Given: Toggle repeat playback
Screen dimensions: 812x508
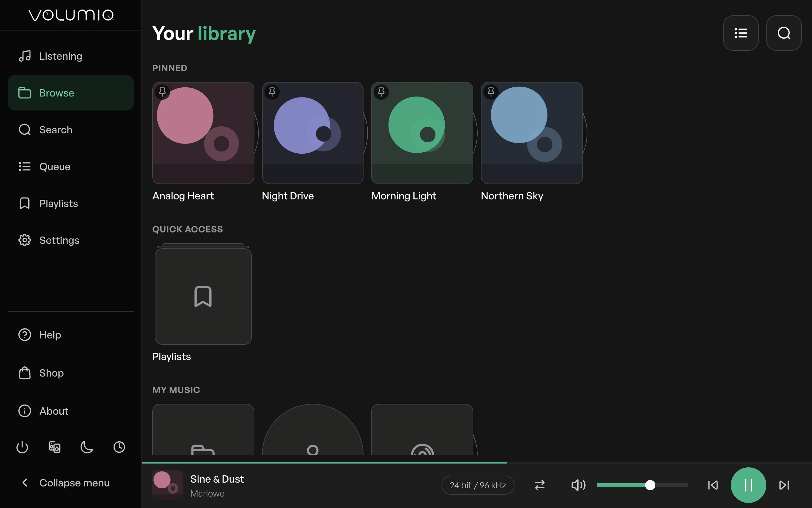Looking at the screenshot, I should (x=540, y=485).
